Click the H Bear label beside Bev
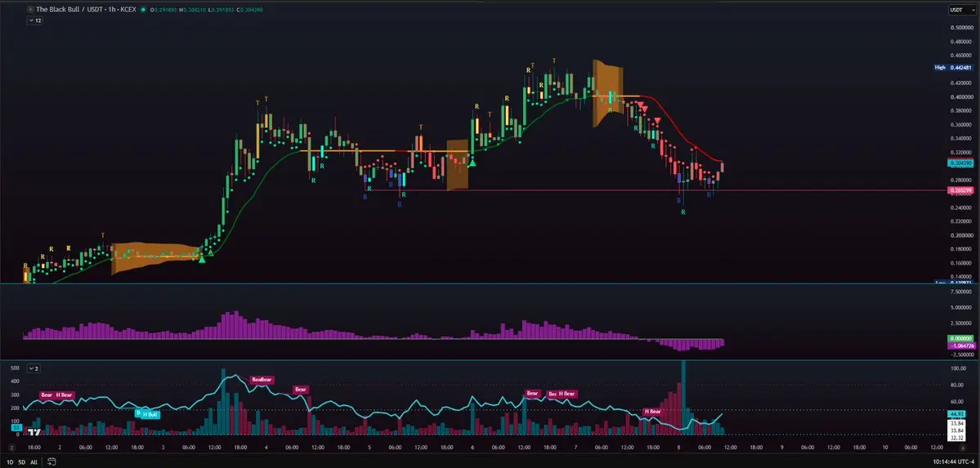 point(567,394)
